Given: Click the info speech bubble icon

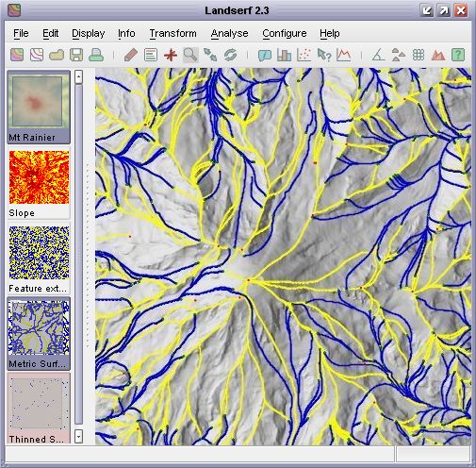Looking at the screenshot, I should click(x=265, y=56).
